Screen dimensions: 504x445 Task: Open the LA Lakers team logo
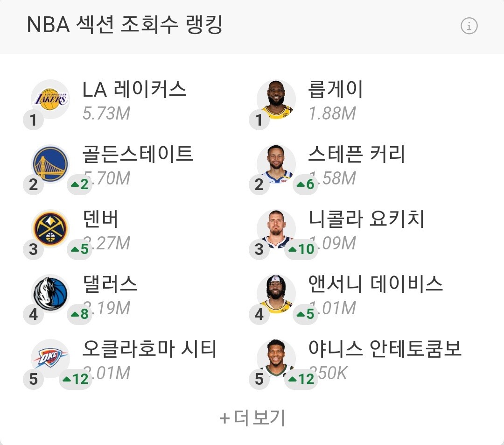pos(50,99)
